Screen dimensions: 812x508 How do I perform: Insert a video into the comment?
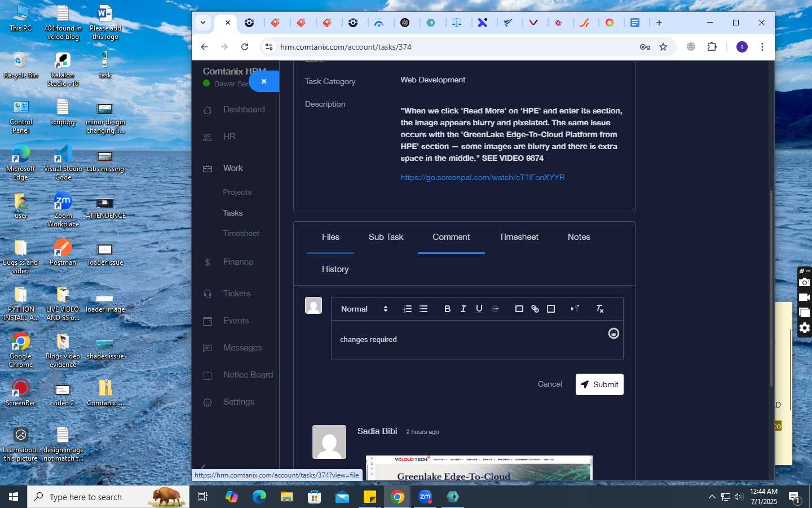click(x=551, y=309)
